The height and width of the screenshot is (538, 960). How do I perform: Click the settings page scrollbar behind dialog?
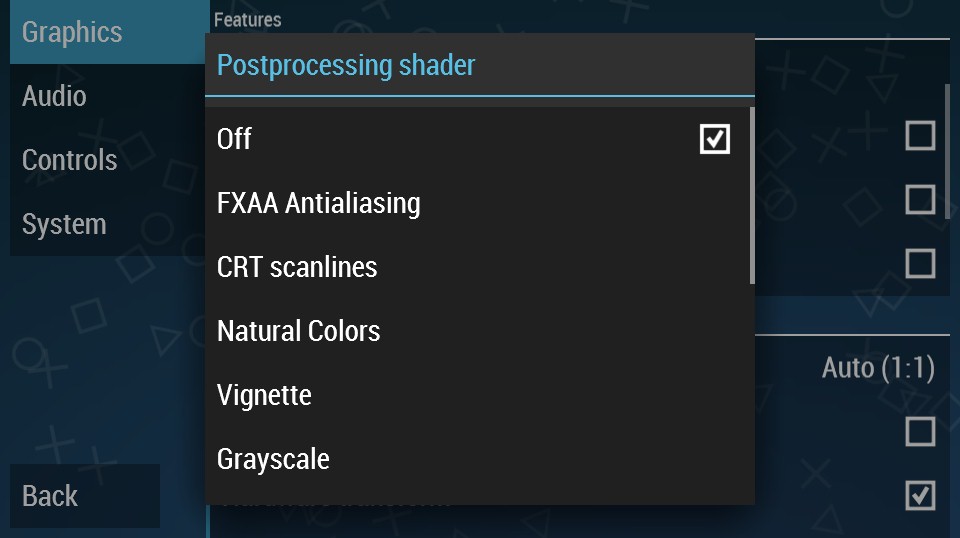point(947,150)
